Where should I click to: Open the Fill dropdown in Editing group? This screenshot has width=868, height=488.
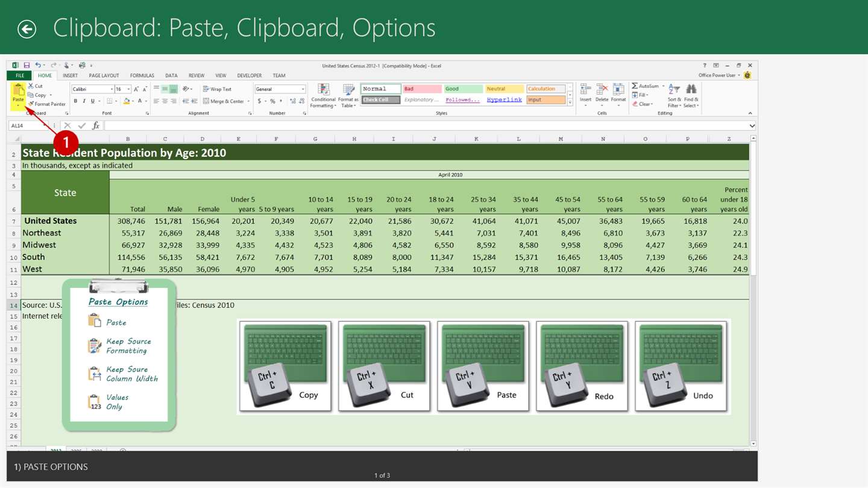click(640, 95)
